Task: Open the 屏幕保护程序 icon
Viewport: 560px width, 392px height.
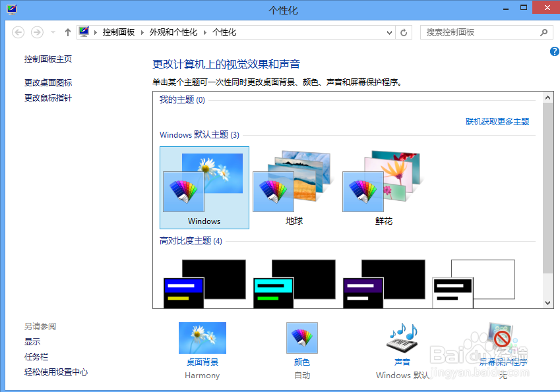Action: click(x=503, y=337)
